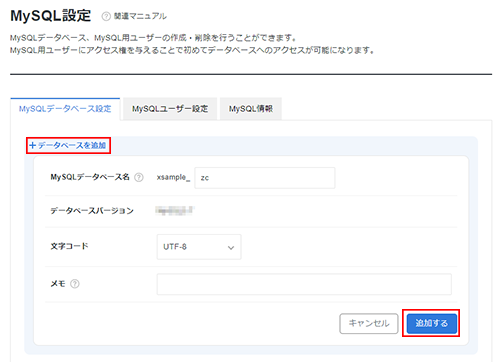Open the MySQL情報 tab
The width and height of the screenshot is (500, 362).
251,109
